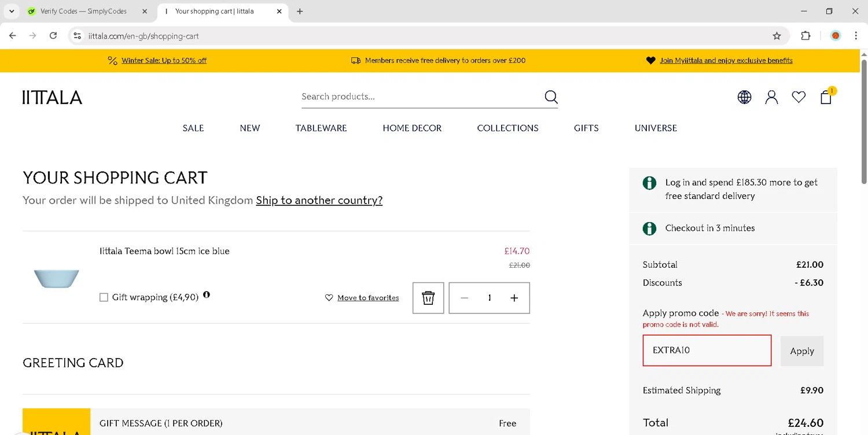
Task: Open the SALE menu
Action: (193, 128)
